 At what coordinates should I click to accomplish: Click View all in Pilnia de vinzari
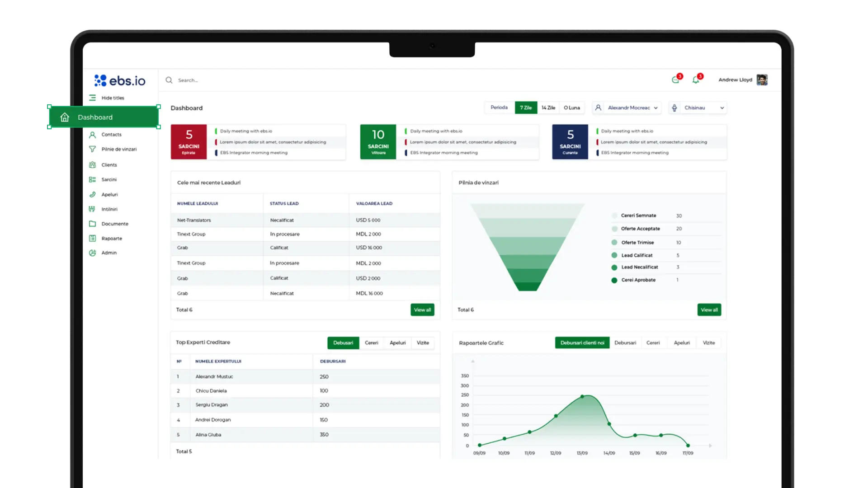709,310
